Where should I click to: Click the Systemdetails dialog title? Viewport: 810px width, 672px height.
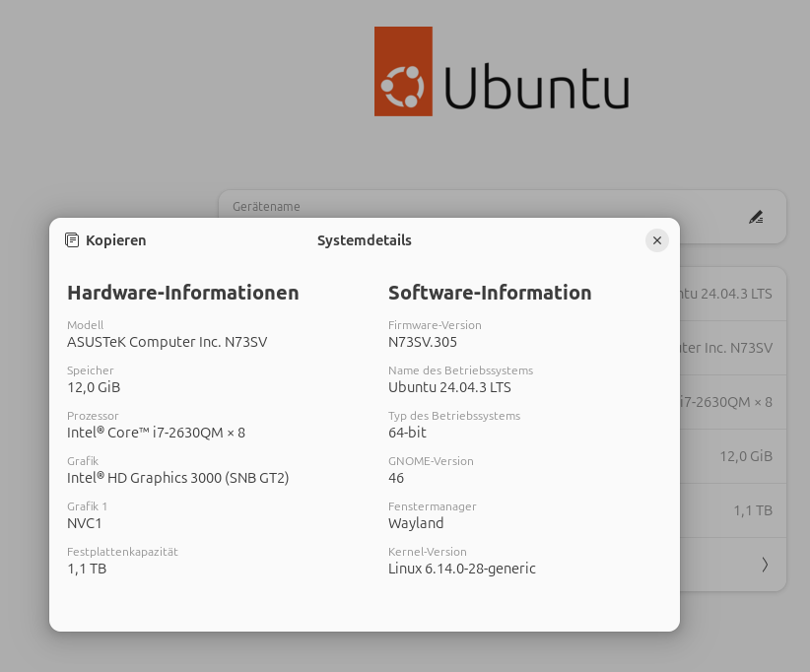point(364,240)
